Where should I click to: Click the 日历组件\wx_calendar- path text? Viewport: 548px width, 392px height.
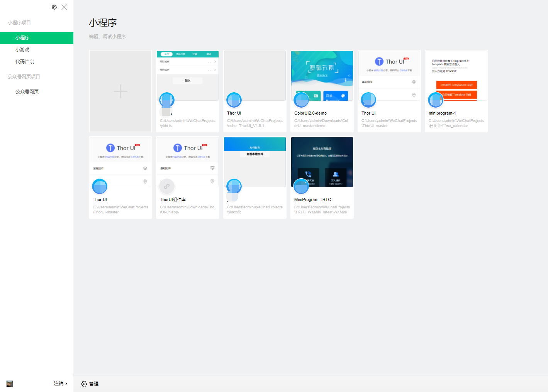(456, 123)
